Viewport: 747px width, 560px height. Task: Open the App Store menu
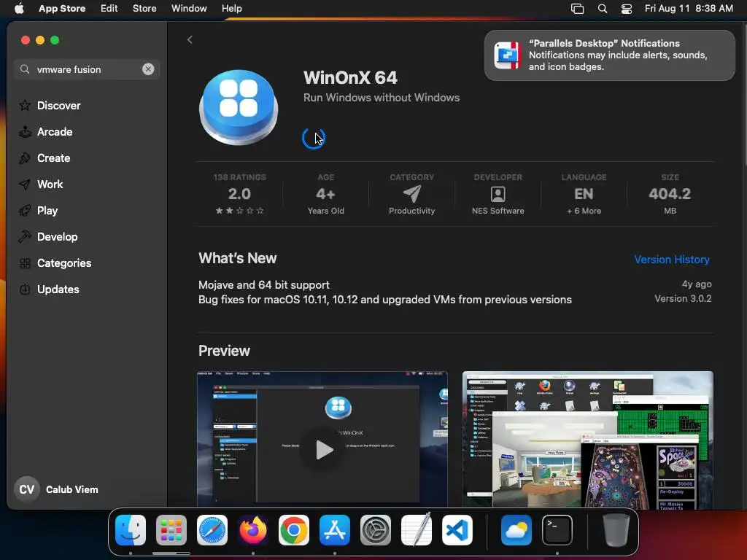(x=62, y=8)
